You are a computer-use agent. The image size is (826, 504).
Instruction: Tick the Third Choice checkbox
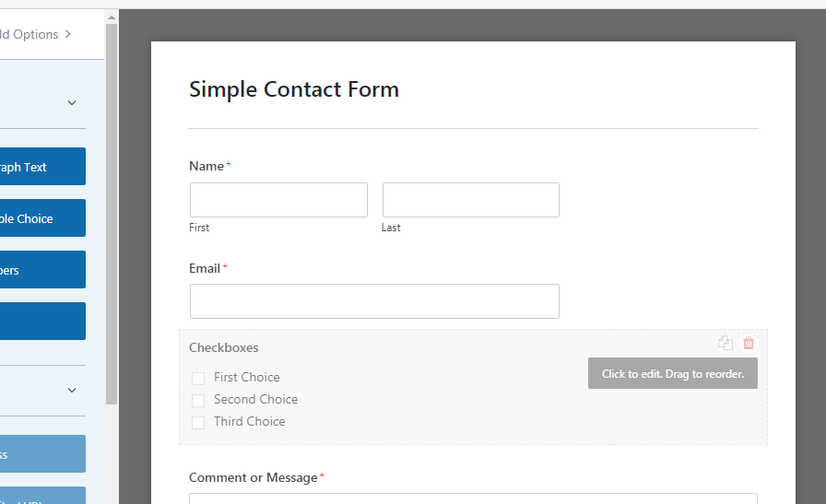198,422
